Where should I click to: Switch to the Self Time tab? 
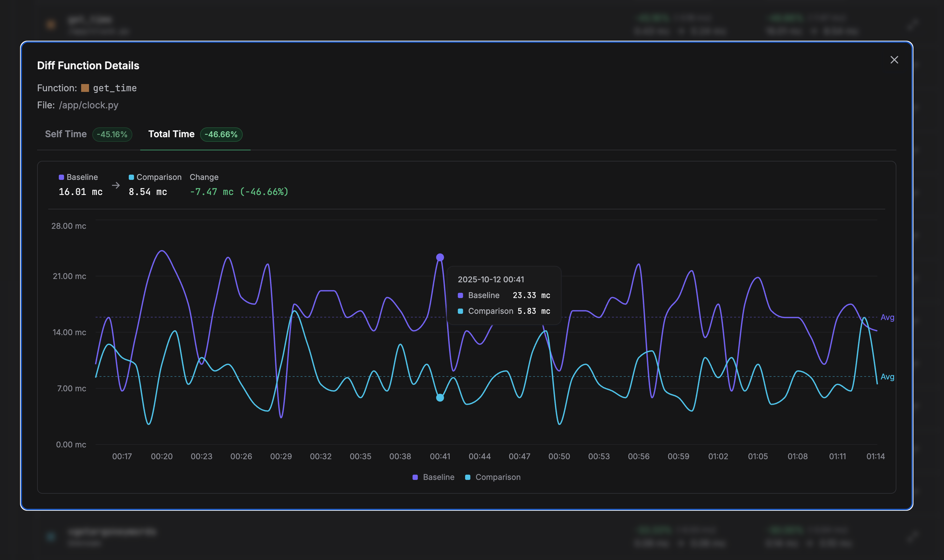66,134
